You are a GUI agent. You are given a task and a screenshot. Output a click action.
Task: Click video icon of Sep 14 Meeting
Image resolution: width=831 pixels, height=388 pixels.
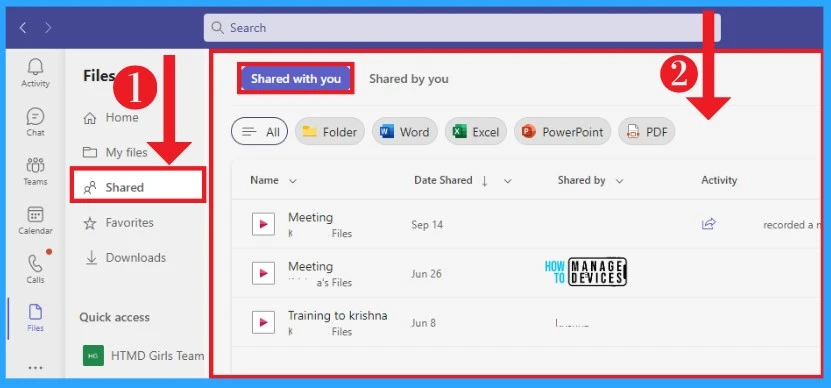pyautogui.click(x=263, y=224)
